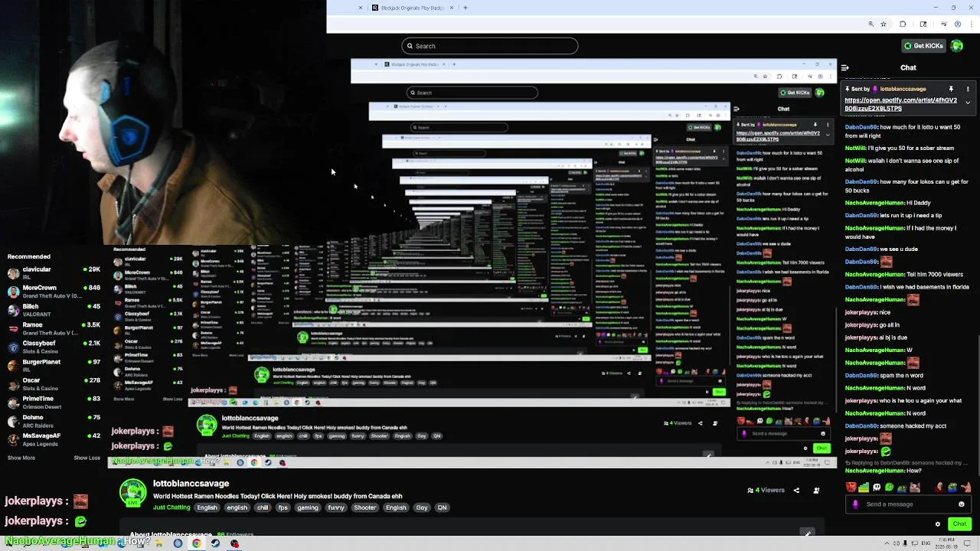Click the Get KICKs button
Image resolution: width=980 pixels, height=551 pixels.
[923, 46]
